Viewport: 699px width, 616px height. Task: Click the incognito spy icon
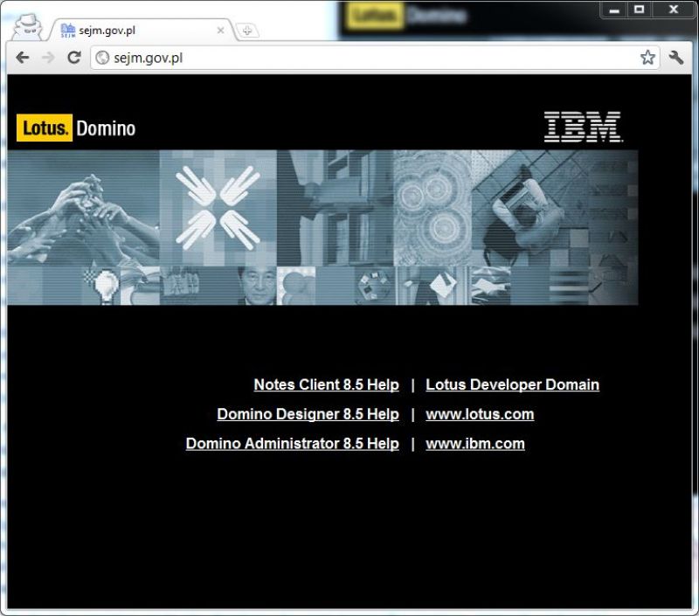pos(28,27)
